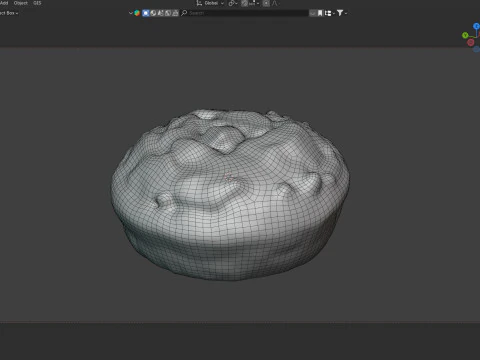Click the highlighted blue filter icon
This screenshot has height=360, width=480.
point(146,13)
